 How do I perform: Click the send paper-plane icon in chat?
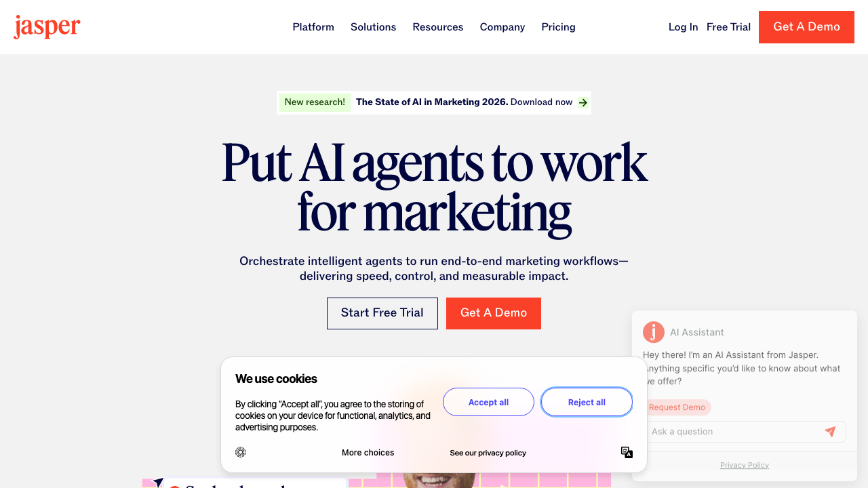point(830,432)
